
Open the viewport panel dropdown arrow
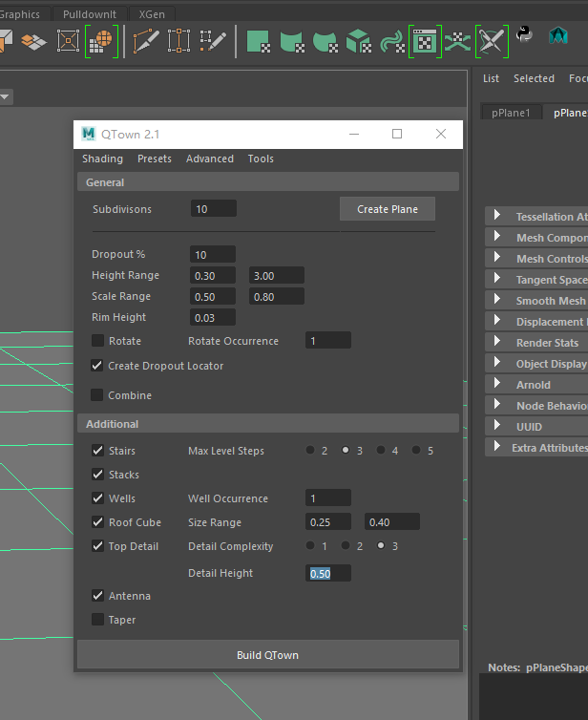click(5, 96)
